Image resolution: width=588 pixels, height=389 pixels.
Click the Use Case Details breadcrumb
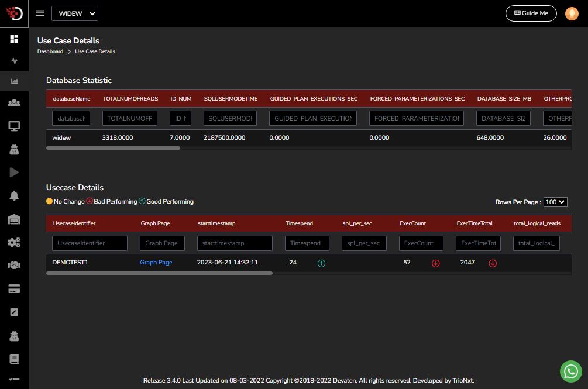[x=95, y=51]
